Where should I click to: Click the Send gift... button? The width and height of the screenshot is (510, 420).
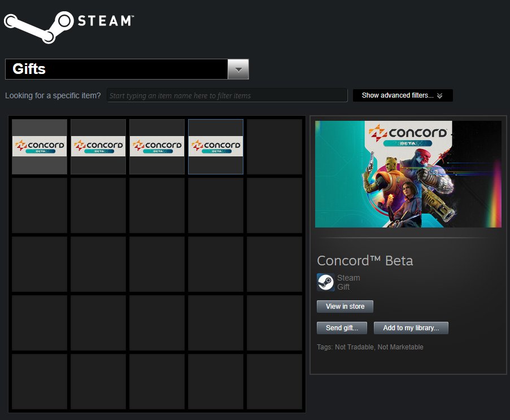[x=342, y=328]
